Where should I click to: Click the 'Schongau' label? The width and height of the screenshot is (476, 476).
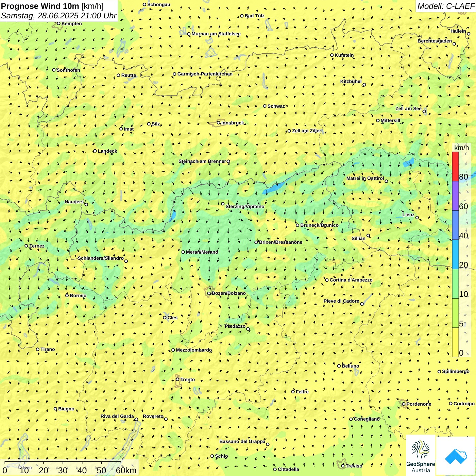coord(159,4)
